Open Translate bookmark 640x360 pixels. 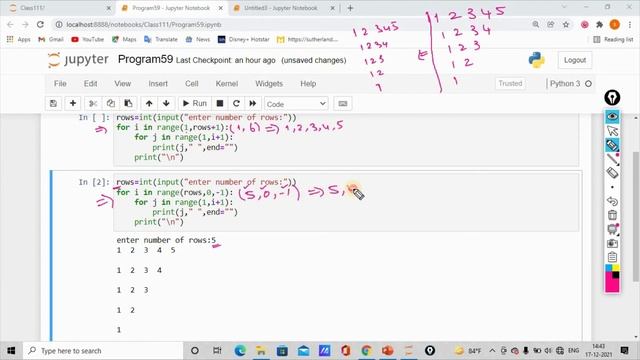(161, 40)
